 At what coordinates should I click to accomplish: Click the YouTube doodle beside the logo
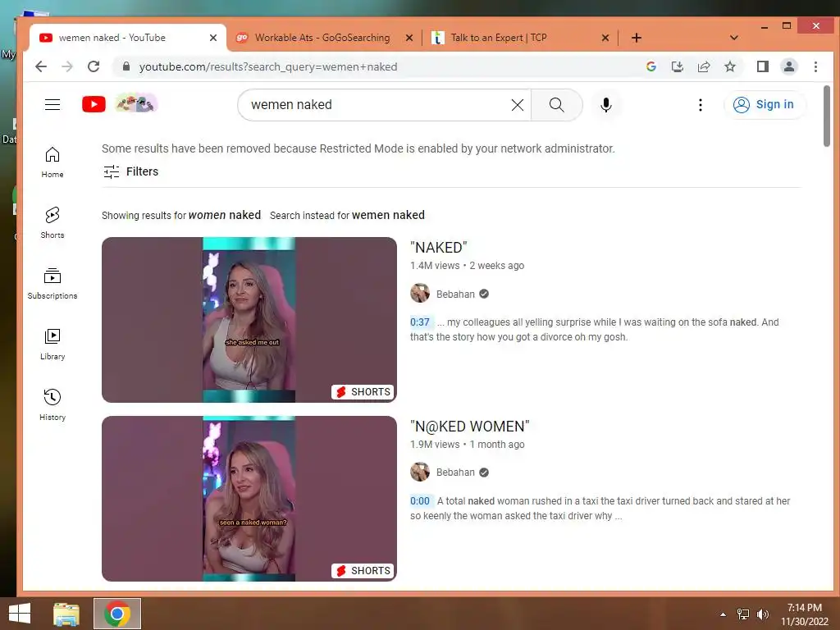[x=137, y=103]
